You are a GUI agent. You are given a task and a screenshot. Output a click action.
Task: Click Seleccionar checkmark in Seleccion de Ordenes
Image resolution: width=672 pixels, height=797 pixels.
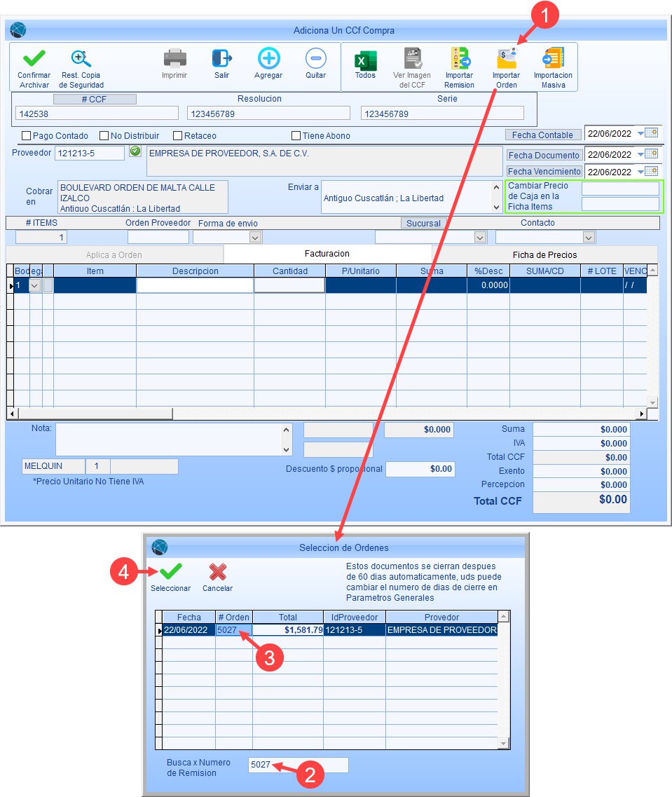[171, 572]
